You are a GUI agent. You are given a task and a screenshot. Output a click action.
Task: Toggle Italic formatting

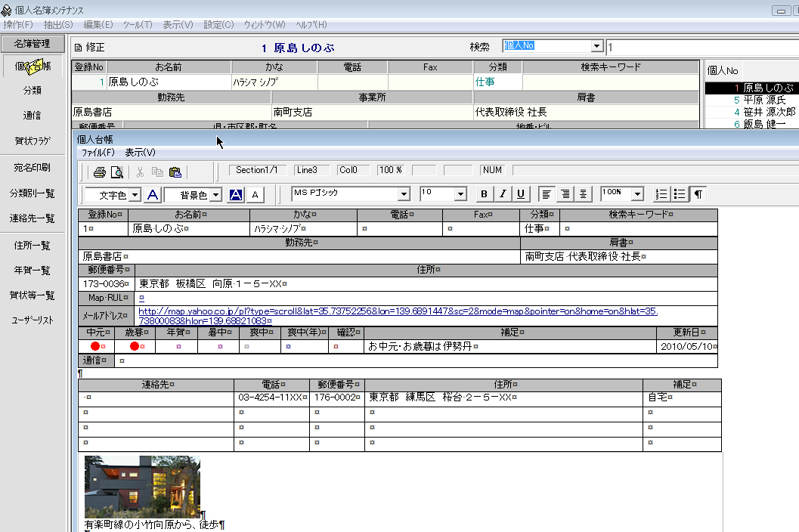[x=502, y=194]
